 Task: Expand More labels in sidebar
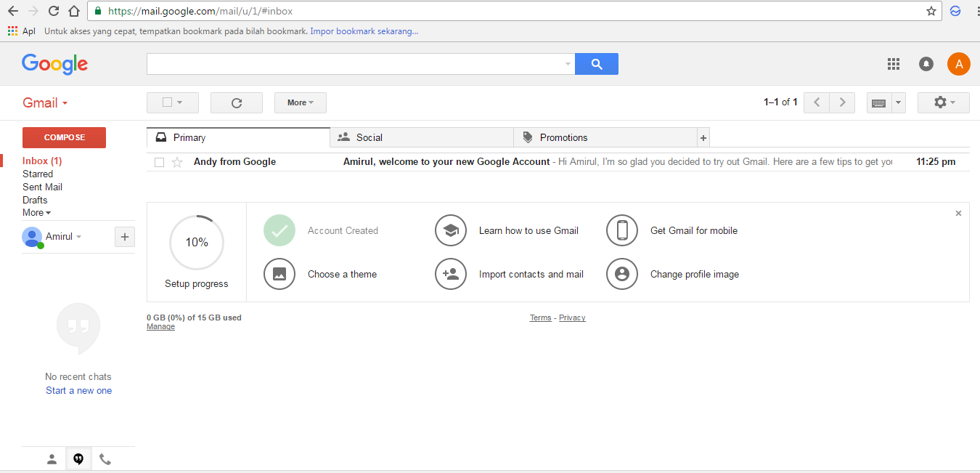(x=36, y=213)
